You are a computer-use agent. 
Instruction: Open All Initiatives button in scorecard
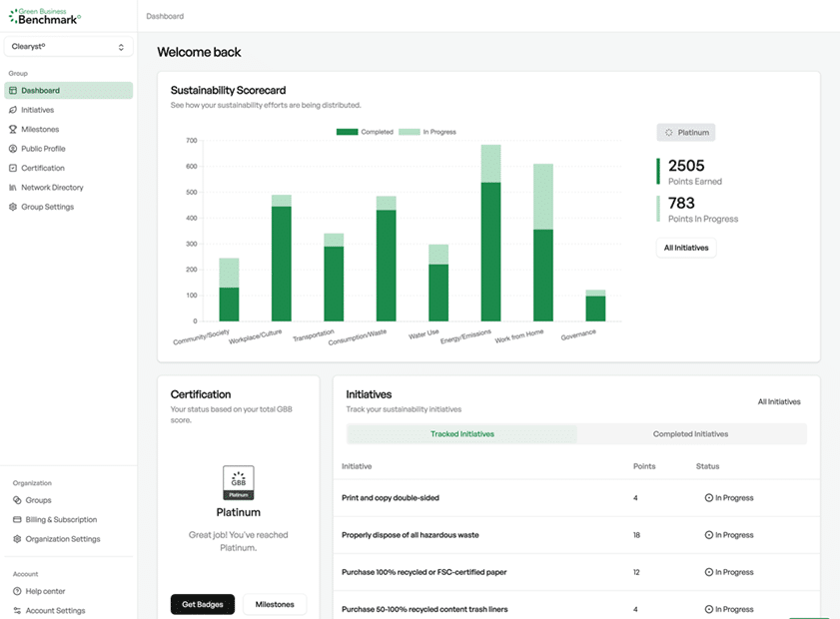(x=685, y=248)
